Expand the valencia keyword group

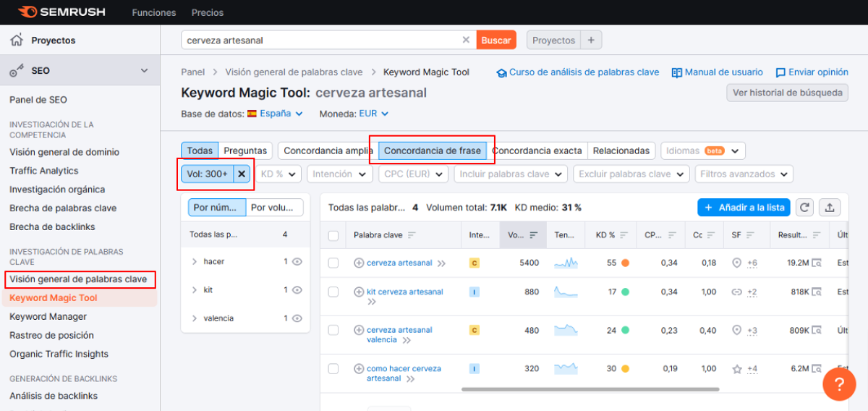pyautogui.click(x=195, y=318)
